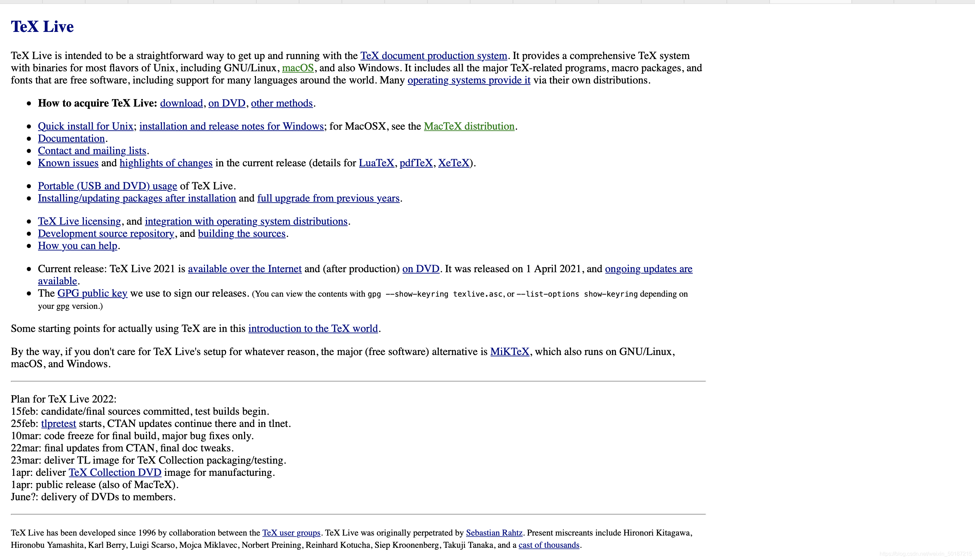The height and width of the screenshot is (560, 975).
Task: Click '10mar: code freeze for final build' line
Action: 132,436
